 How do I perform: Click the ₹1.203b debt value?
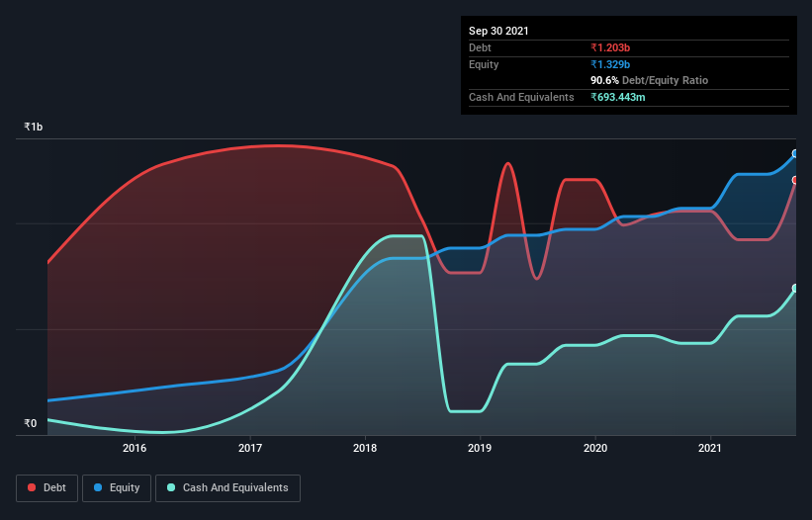tap(610, 47)
